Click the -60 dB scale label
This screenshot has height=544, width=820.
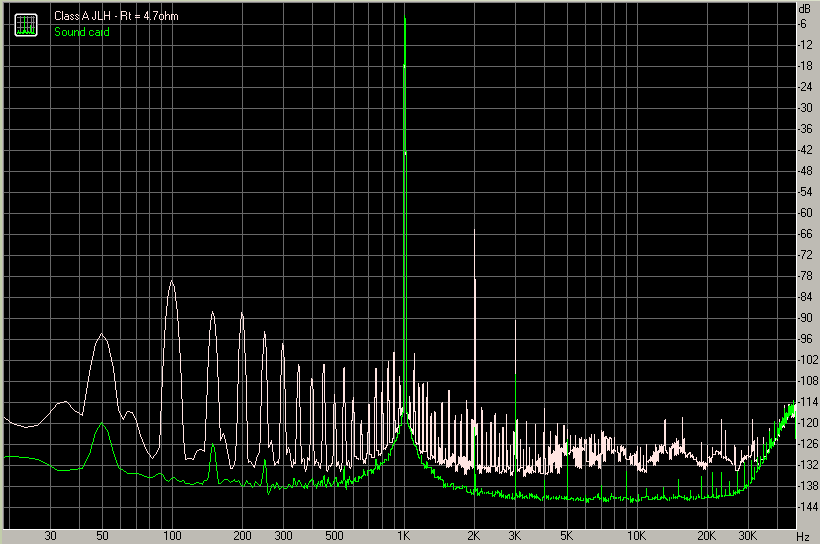click(x=805, y=213)
